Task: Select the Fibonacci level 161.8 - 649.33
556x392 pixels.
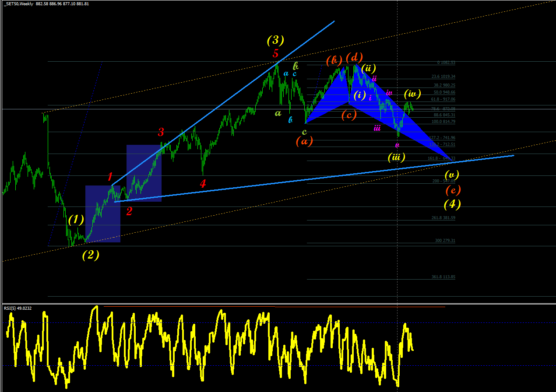Action: pyautogui.click(x=442, y=158)
